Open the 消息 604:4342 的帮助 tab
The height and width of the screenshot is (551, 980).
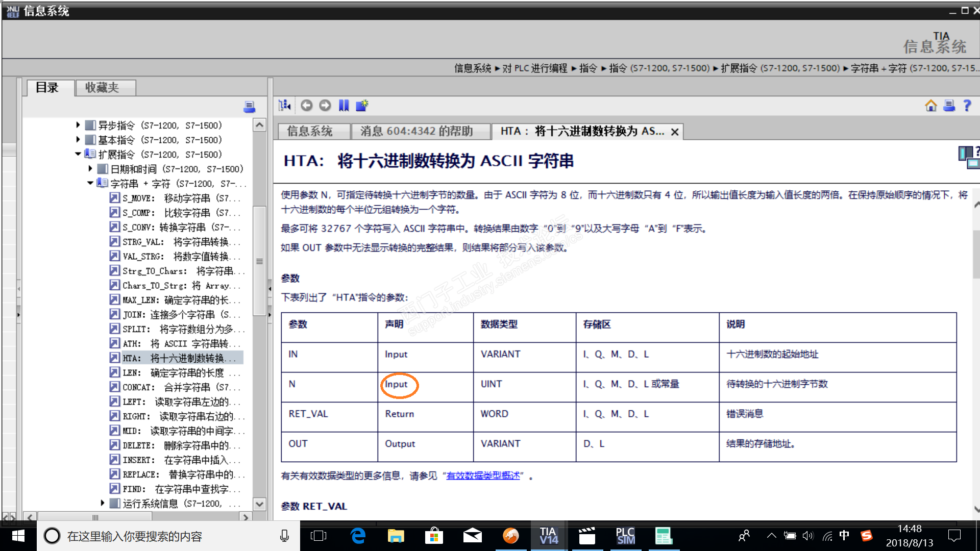click(416, 132)
